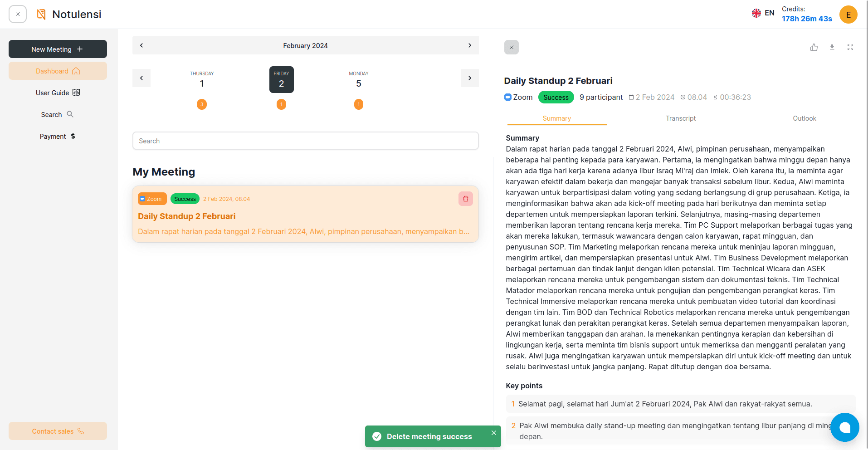The width and height of the screenshot is (868, 450).
Task: Click the Contact sales button
Action: 58,431
